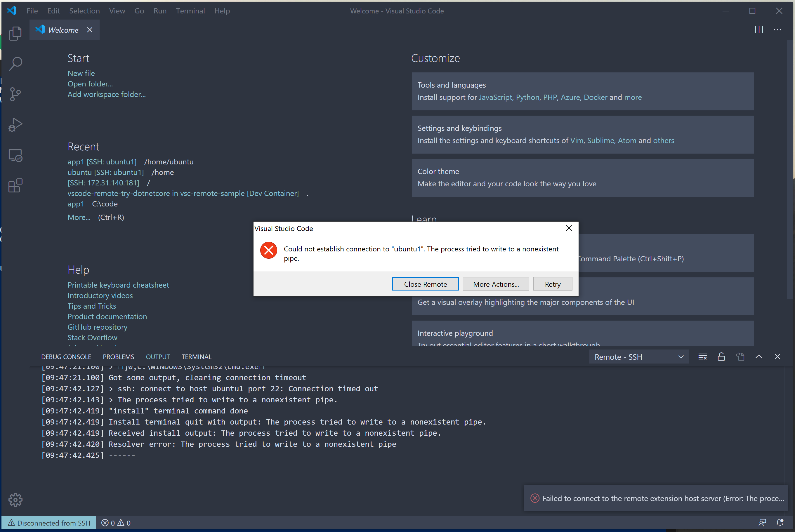795x532 pixels.
Task: Open the Remote Explorer icon
Action: pos(15,155)
